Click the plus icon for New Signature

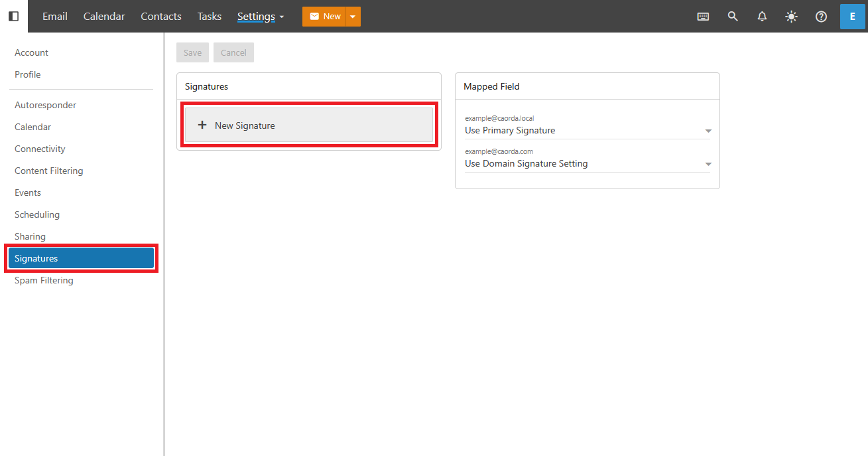click(203, 125)
